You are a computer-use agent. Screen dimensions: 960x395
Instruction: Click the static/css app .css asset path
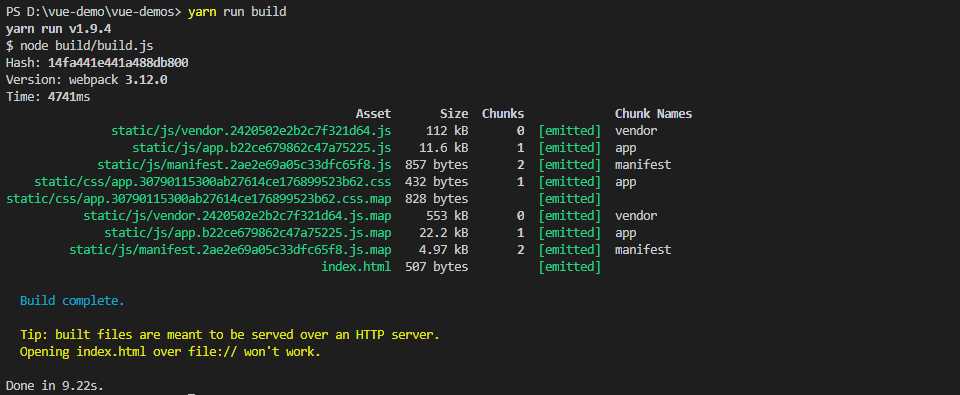click(212, 182)
